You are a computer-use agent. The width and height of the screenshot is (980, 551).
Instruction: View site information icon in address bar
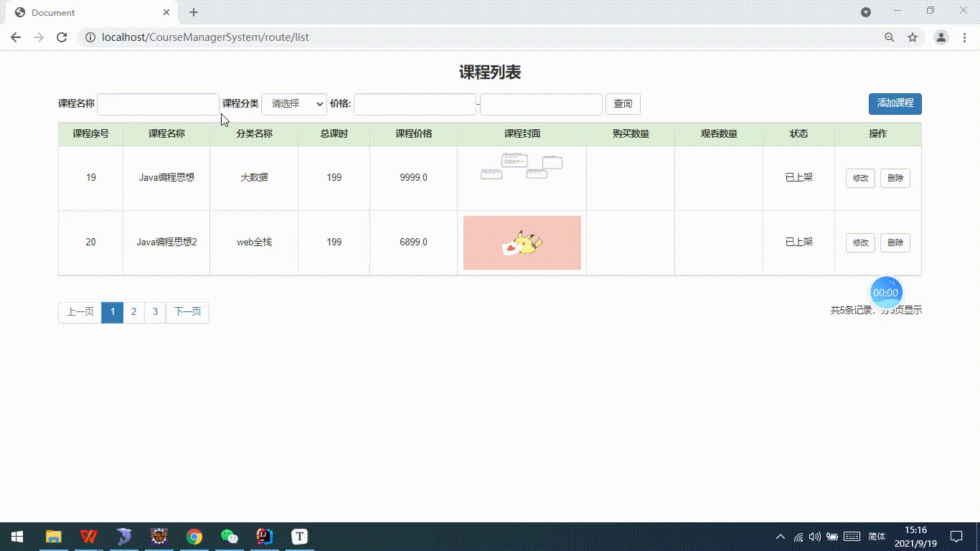90,37
